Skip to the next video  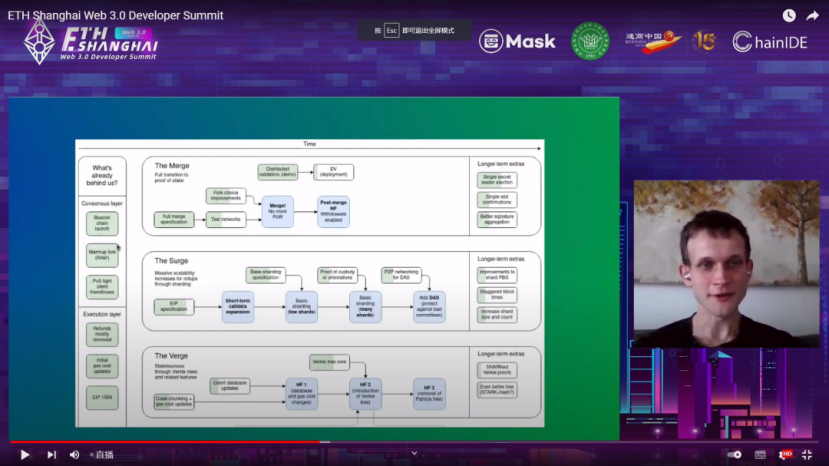click(x=50, y=454)
